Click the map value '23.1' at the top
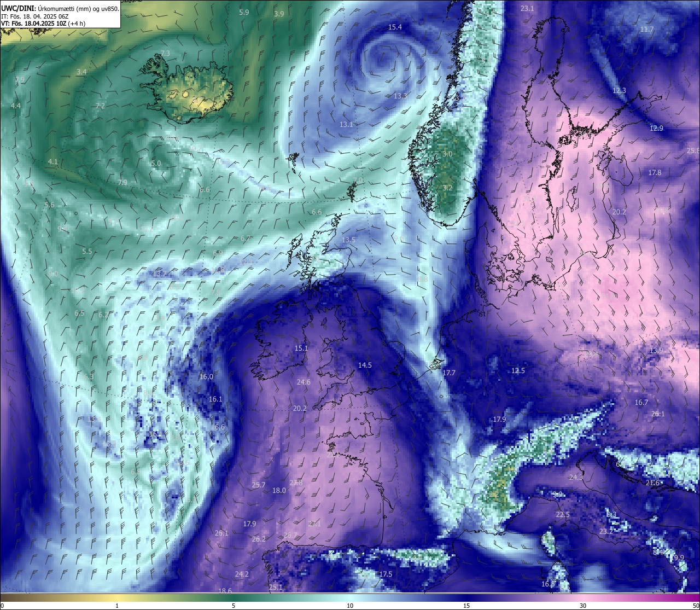700x610 pixels. [x=527, y=8]
